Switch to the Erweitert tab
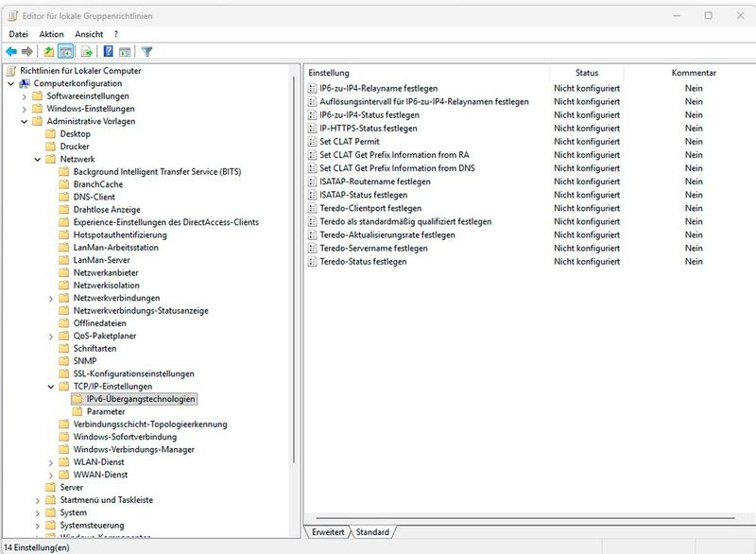The image size is (756, 554). click(x=329, y=531)
